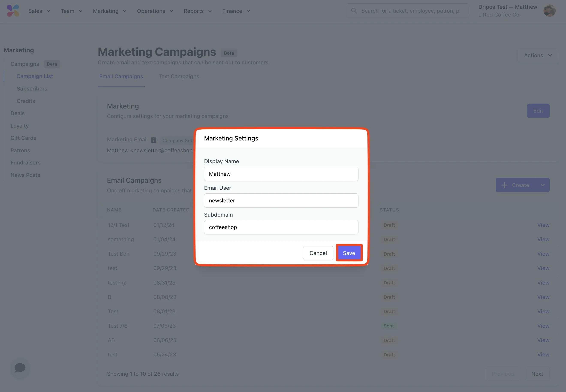The height and width of the screenshot is (392, 566).
Task: Expand the Create button dropdown arrow
Action: [x=542, y=185]
